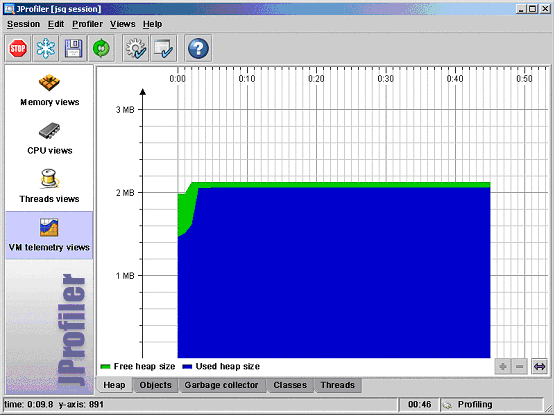
Task: Click the blue Used heap size legend swatch
Action: 187,367
